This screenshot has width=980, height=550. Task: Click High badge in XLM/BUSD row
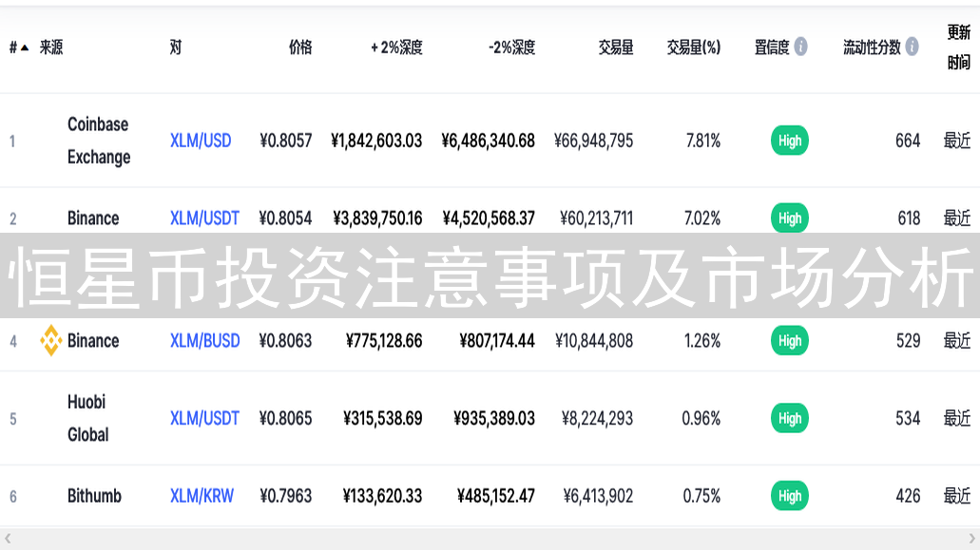click(x=789, y=341)
